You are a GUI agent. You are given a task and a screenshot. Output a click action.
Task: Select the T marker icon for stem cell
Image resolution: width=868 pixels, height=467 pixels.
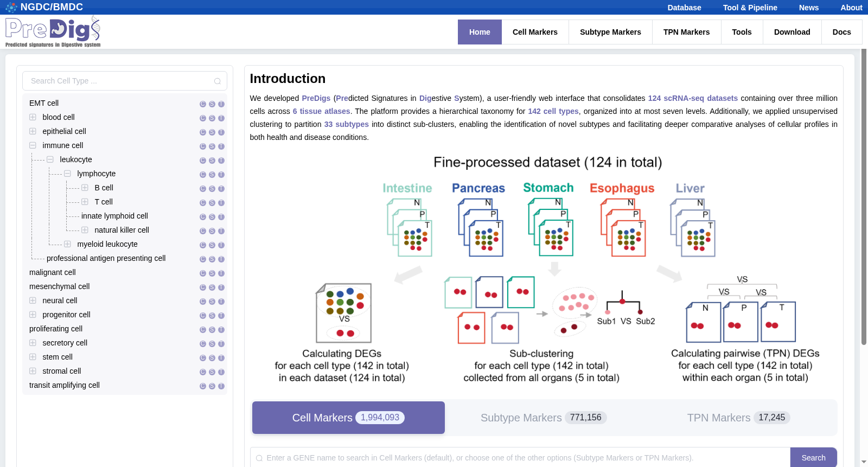[221, 358]
